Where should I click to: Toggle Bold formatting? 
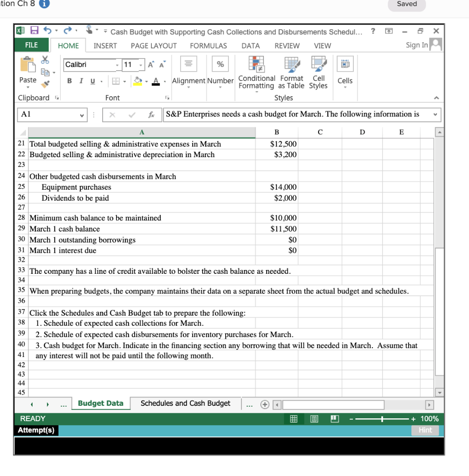click(x=69, y=80)
